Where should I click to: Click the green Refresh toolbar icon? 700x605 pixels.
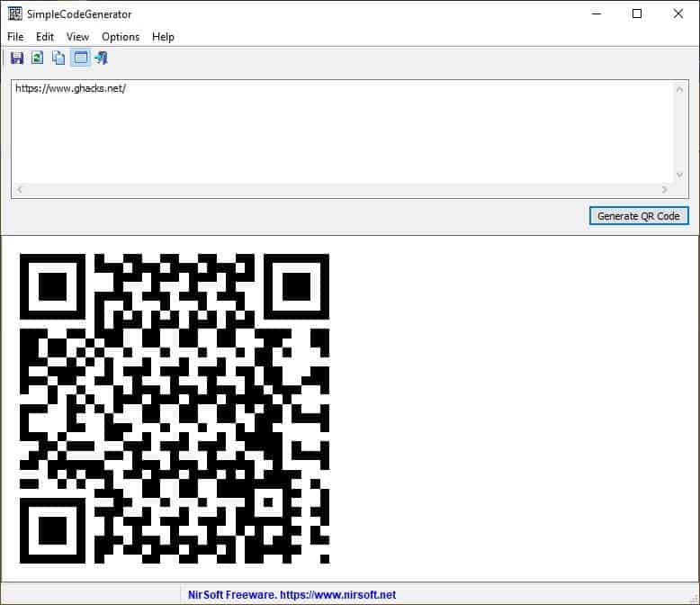38,58
